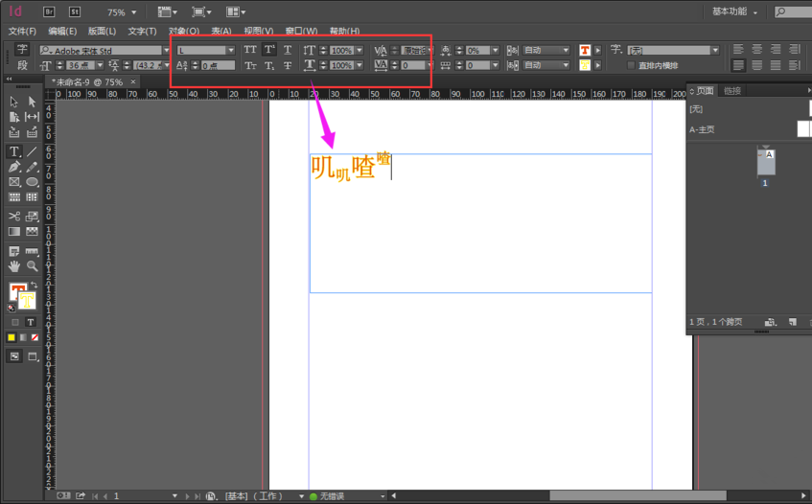
Task: Open the 75% zoom level dropdown
Action: tap(122, 12)
